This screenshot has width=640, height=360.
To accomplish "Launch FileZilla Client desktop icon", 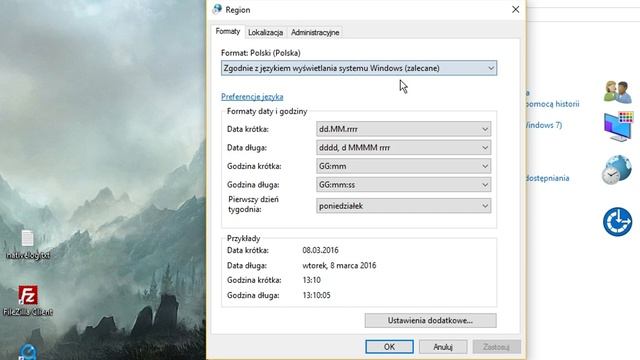I will (x=28, y=301).
